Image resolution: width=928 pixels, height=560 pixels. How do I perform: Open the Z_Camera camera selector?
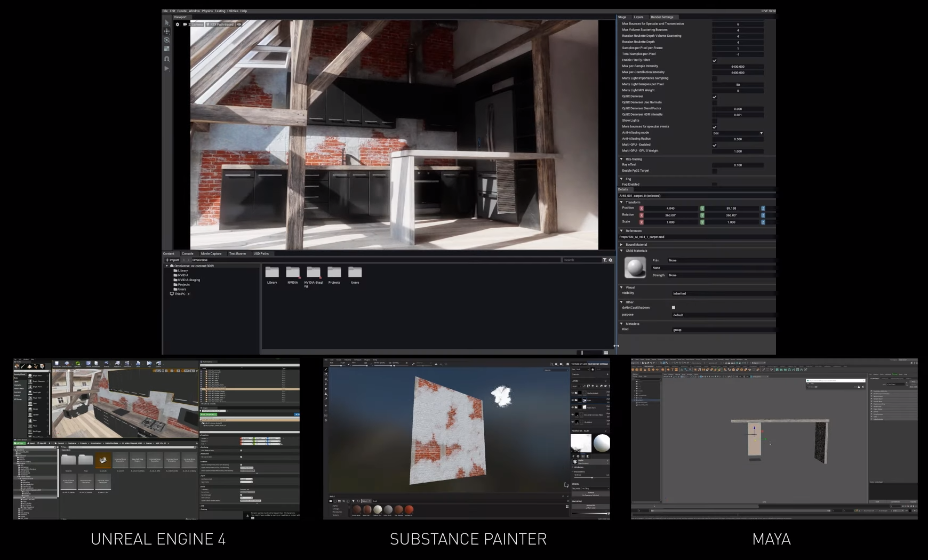point(193,25)
